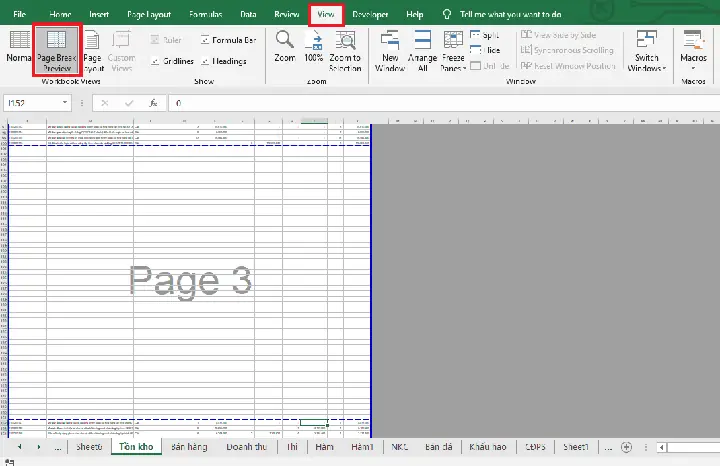Open Custom Views dialog

point(121,50)
